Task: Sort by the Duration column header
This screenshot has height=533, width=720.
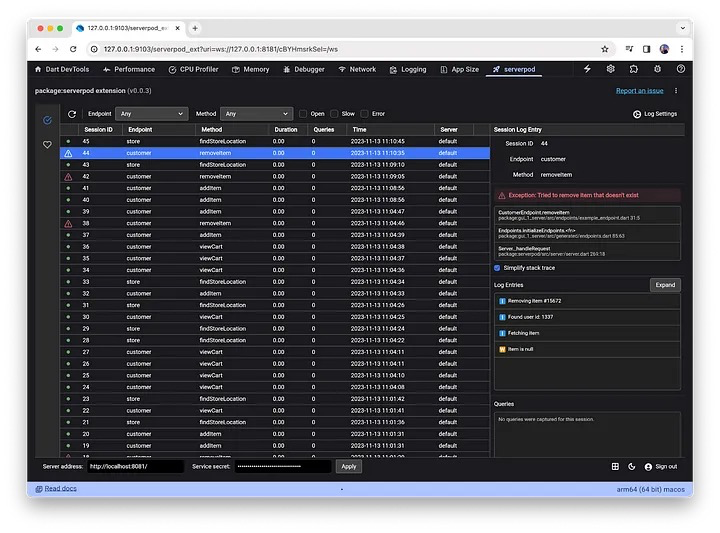Action: [286, 129]
